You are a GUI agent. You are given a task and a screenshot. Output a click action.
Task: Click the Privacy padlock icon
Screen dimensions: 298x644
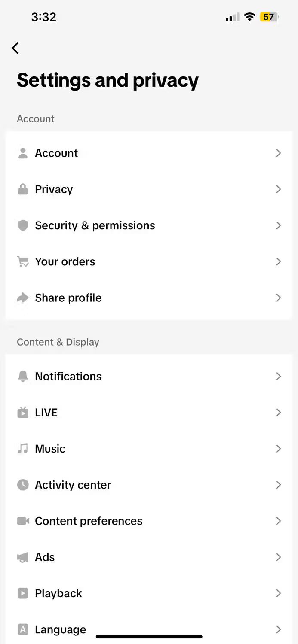[23, 189]
